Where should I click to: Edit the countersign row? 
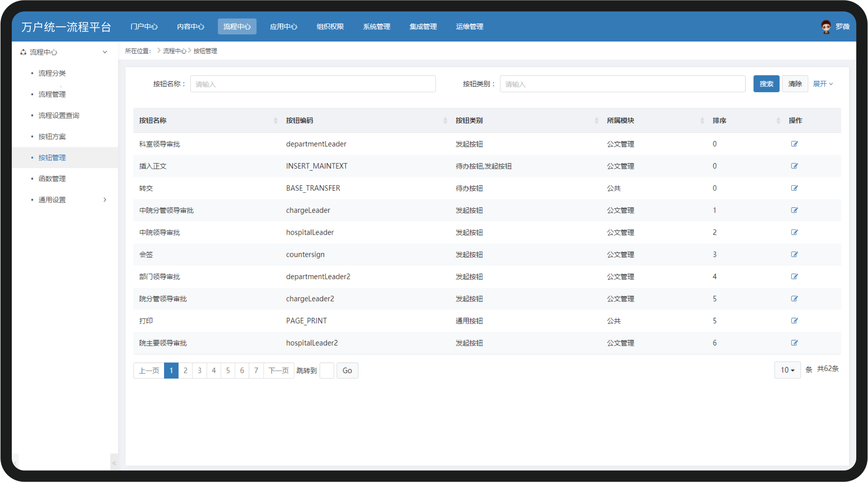[x=794, y=255]
